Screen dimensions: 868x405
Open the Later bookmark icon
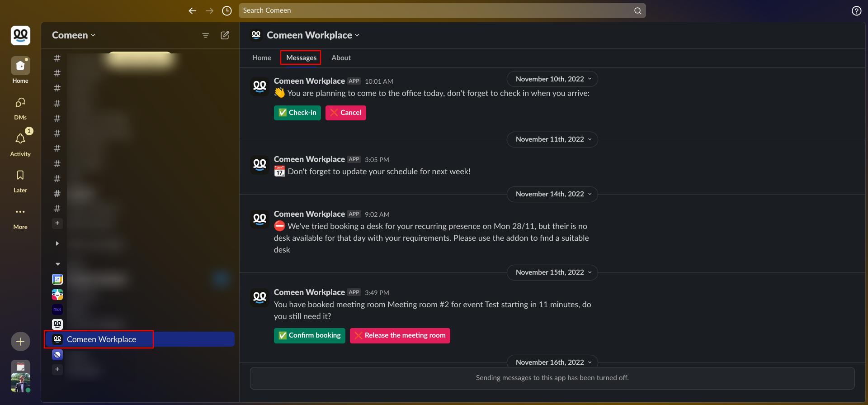point(20,181)
